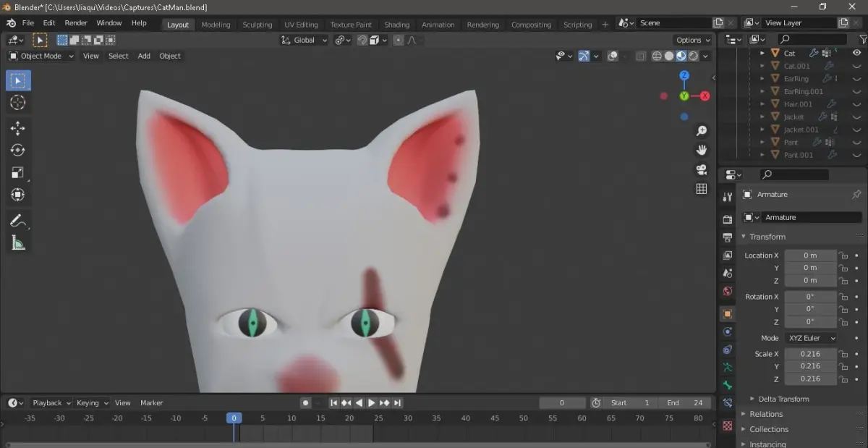Activate the Annotate pencil tool

pos(18,221)
